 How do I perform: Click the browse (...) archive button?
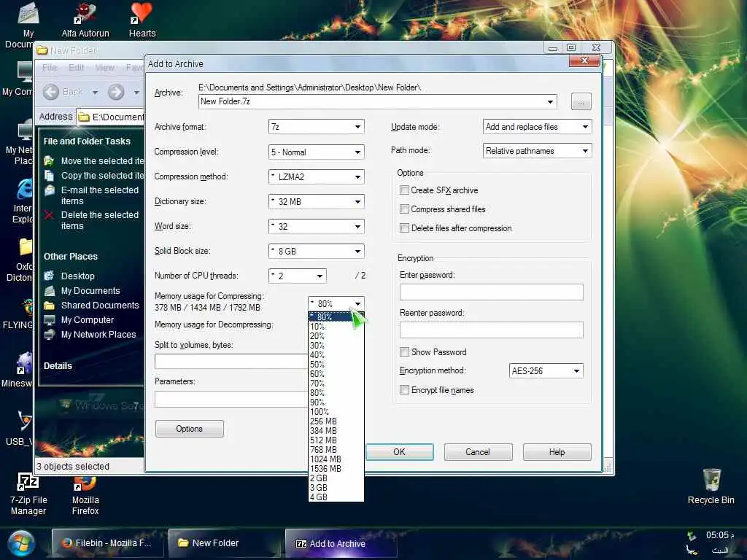point(581,101)
